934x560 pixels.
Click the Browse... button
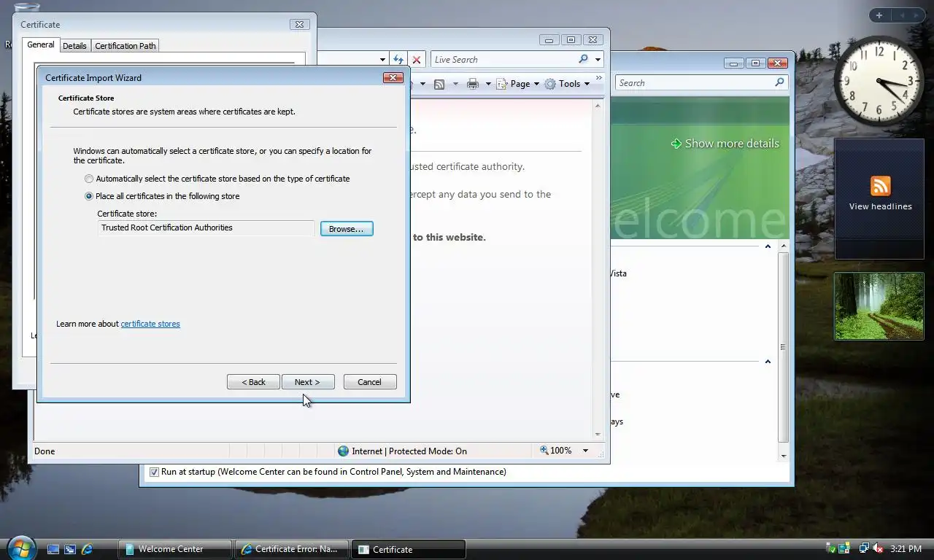tap(347, 229)
